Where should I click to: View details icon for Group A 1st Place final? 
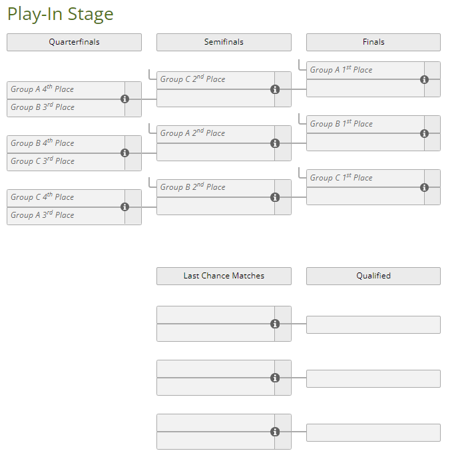(425, 79)
